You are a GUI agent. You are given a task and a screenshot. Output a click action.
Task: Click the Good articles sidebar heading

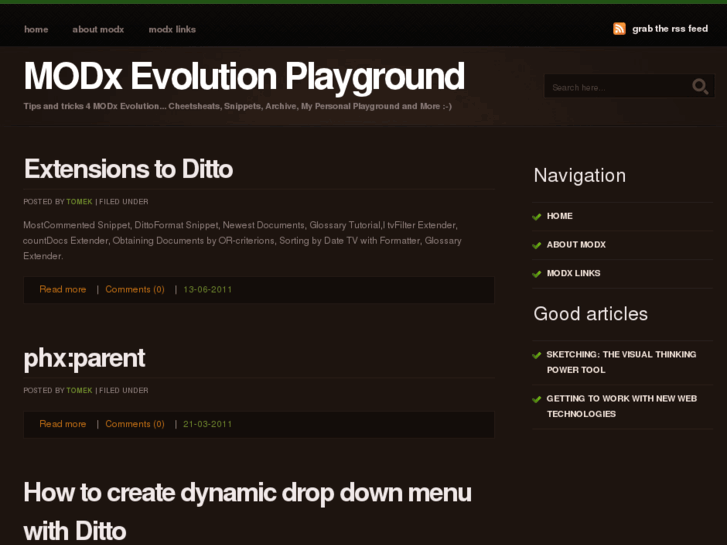[x=591, y=314]
